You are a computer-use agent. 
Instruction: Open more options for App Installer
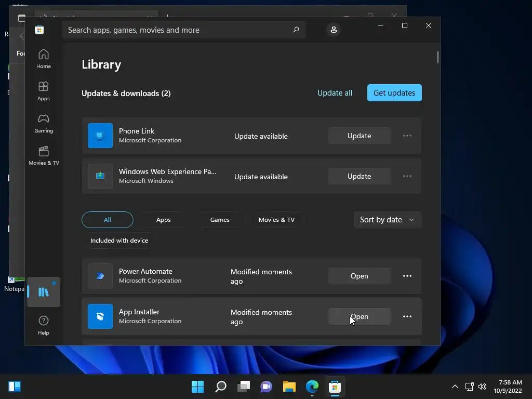[407, 316]
